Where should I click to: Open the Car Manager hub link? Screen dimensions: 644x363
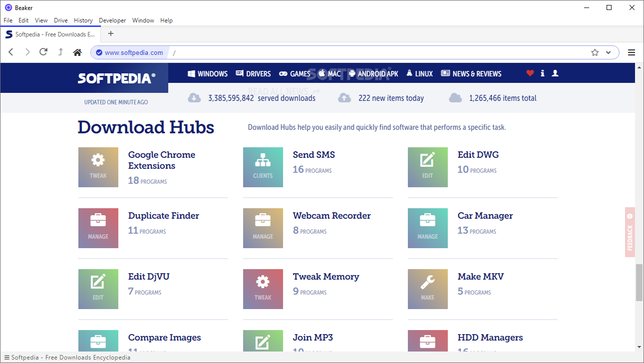485,216
